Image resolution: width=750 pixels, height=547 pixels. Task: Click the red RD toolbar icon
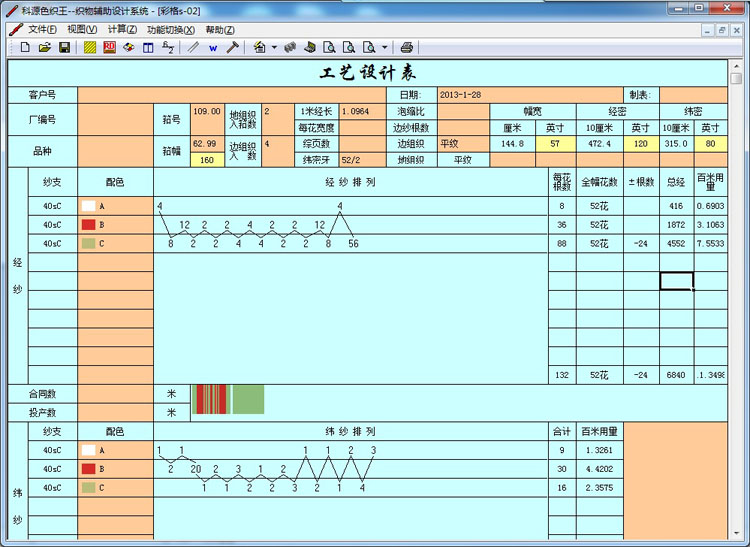point(110,47)
